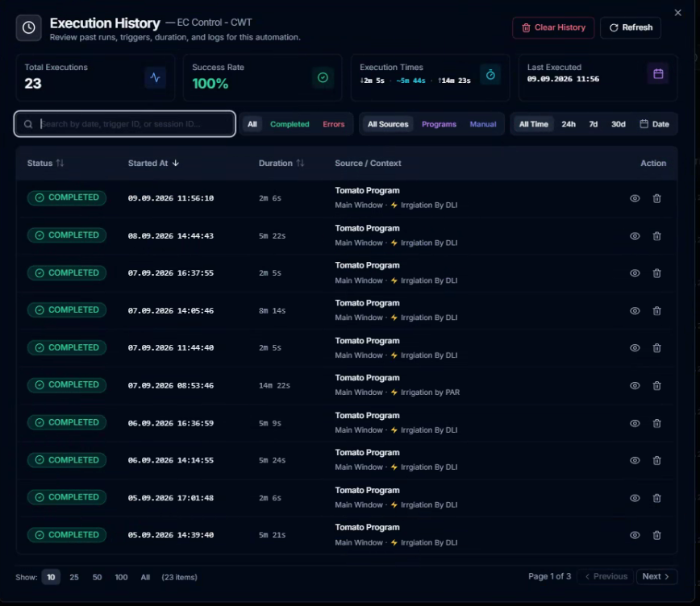Delete the 08.09.2026 14:44:43 execution

[x=656, y=235]
